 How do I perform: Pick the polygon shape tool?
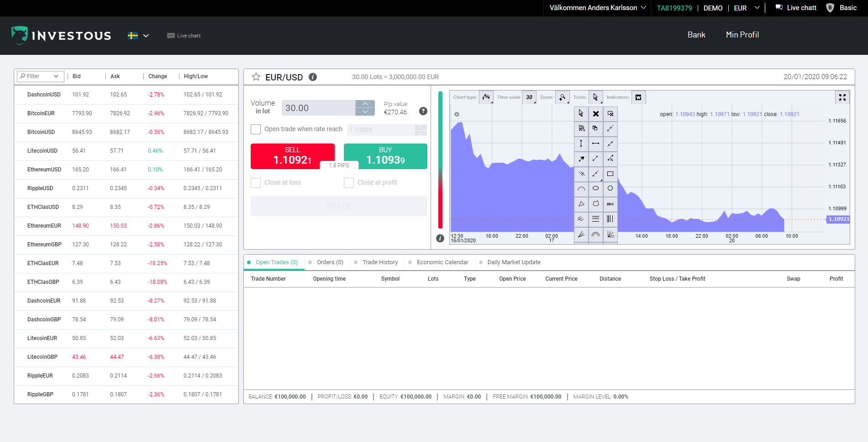coord(595,204)
